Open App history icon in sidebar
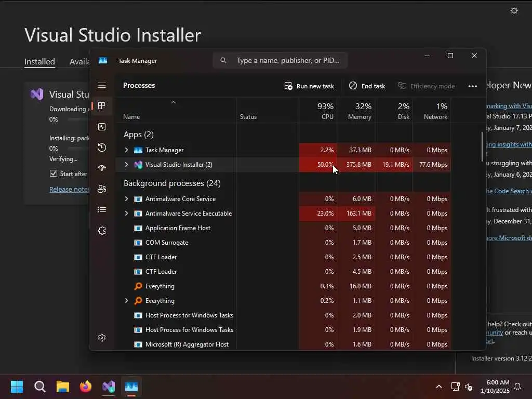The width and height of the screenshot is (532, 399). [x=102, y=148]
